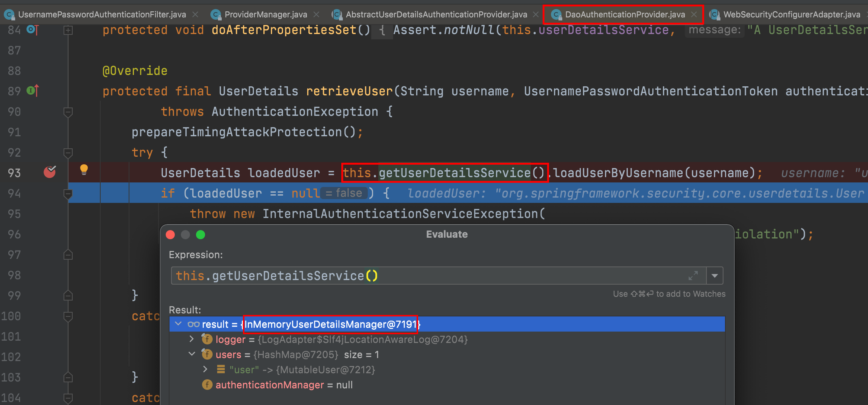This screenshot has height=405, width=868.
Task: Close the DaoAuthenticationProvider.java tab
Action: pos(694,14)
